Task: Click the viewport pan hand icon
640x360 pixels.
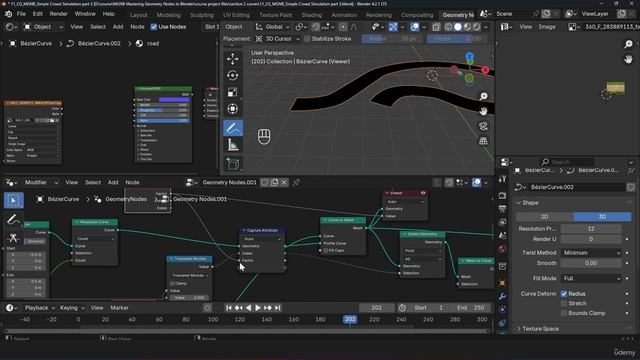Action: pyautogui.click(x=483, y=111)
